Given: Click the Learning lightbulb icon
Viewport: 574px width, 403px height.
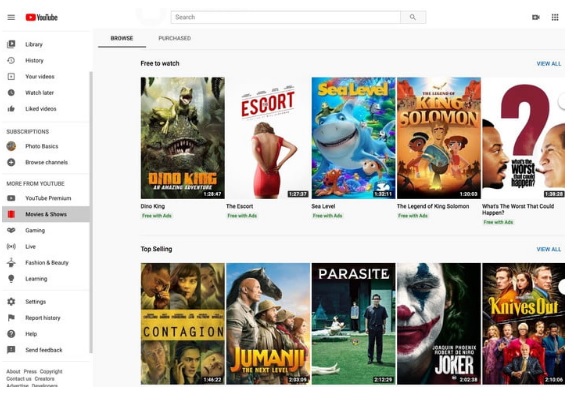Looking at the screenshot, I should coord(11,279).
